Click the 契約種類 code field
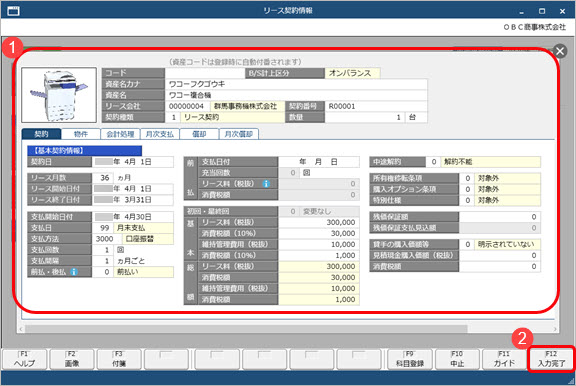Screen dimensions: 576x386 [x=173, y=117]
